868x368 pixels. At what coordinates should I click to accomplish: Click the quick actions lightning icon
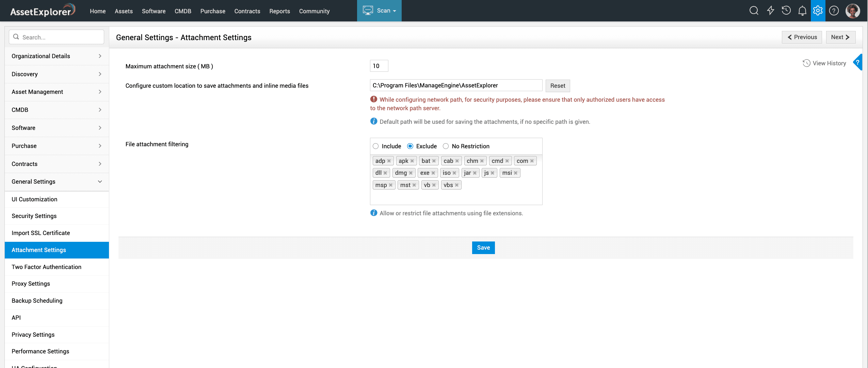[x=770, y=11]
